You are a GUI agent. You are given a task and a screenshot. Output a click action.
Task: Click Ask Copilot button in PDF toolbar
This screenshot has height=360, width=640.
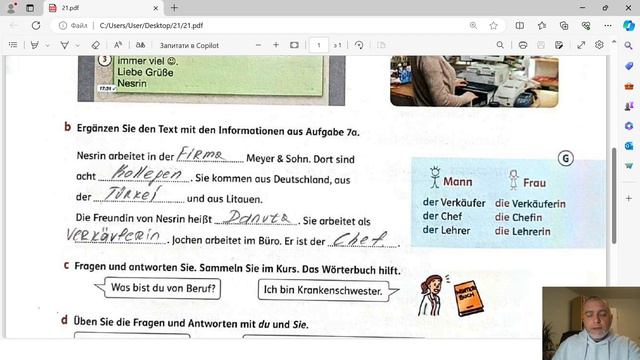189,45
